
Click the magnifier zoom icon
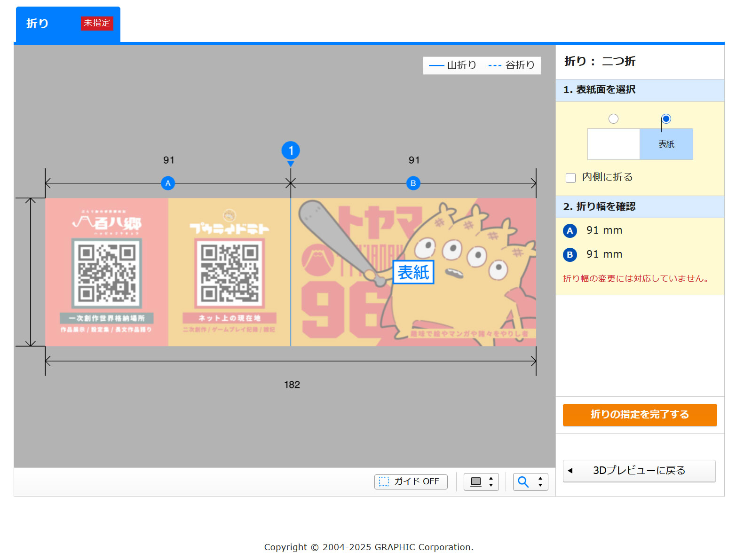pyautogui.click(x=523, y=482)
